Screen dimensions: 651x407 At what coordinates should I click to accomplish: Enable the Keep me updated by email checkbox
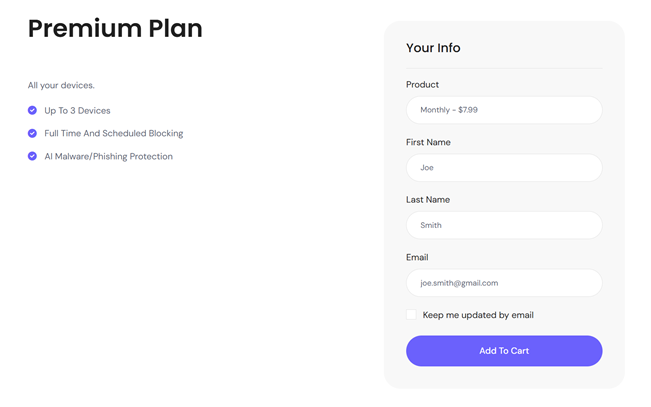[411, 315]
